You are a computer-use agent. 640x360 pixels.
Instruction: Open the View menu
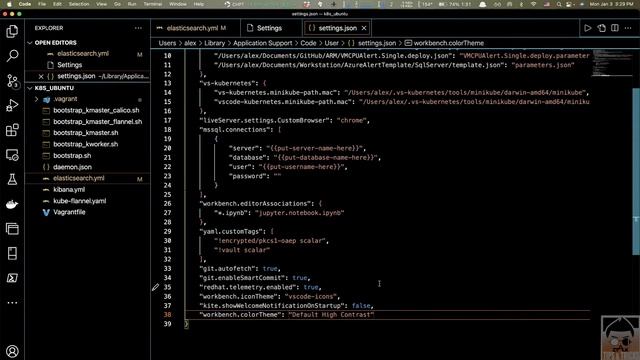(x=101, y=4)
